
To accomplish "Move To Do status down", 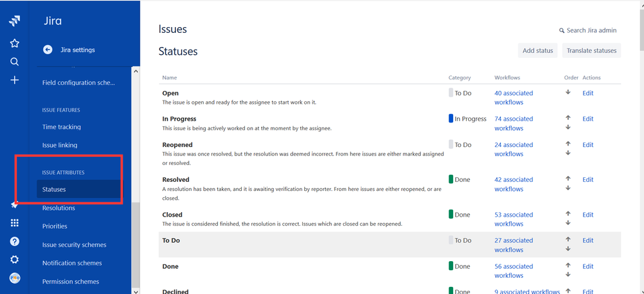I will [568, 249].
